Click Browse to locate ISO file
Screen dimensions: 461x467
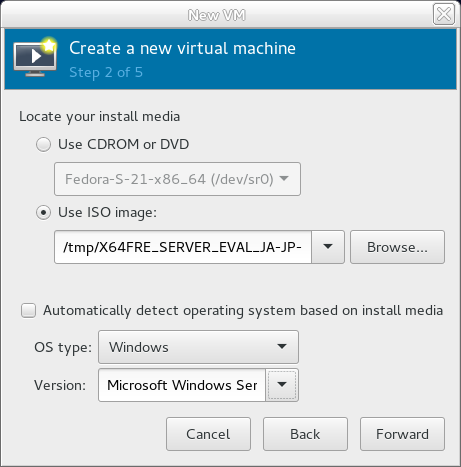click(x=397, y=247)
